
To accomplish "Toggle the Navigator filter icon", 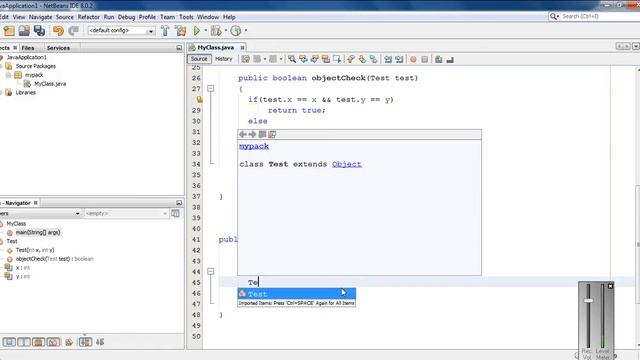I will (x=176, y=213).
